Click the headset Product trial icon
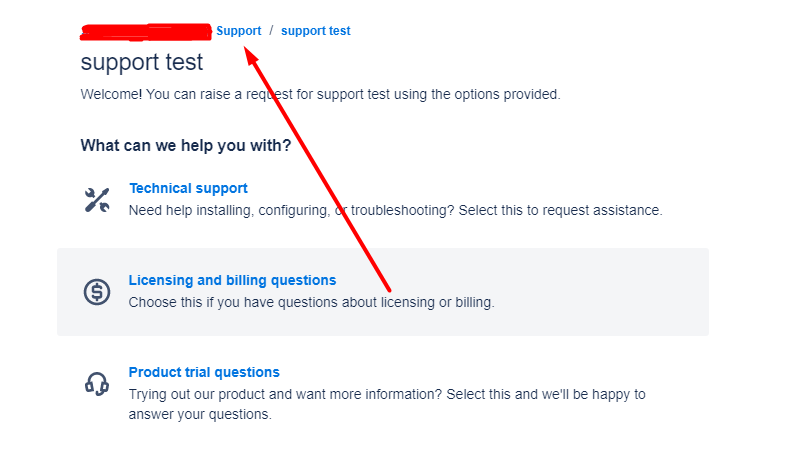Image resolution: width=792 pixels, height=455 pixels. point(97,384)
